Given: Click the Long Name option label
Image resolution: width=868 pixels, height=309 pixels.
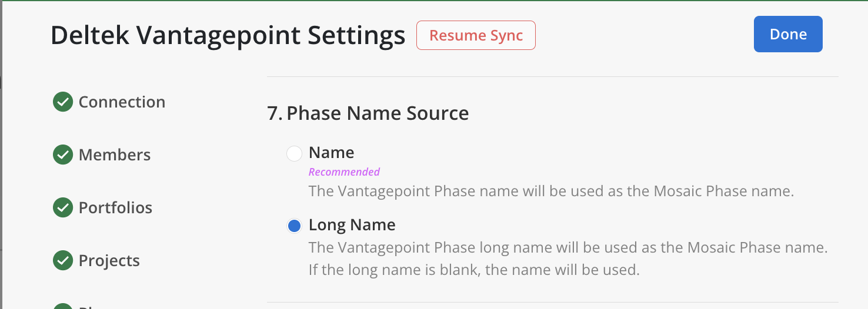Looking at the screenshot, I should [352, 225].
